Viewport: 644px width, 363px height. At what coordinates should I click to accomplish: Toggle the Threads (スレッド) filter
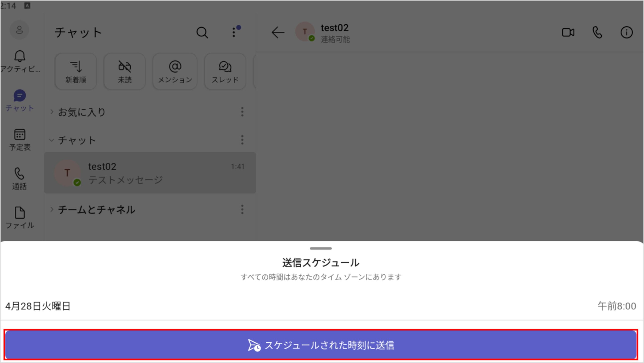(225, 72)
